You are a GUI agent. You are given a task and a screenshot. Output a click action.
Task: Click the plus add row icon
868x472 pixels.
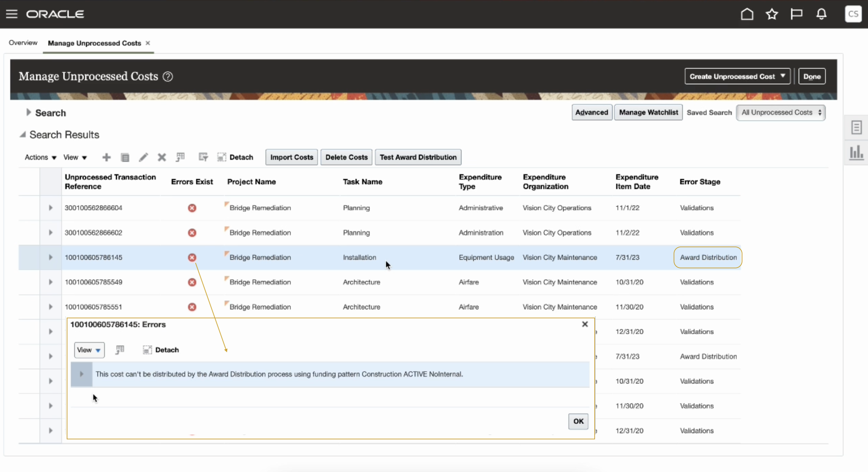pyautogui.click(x=107, y=157)
